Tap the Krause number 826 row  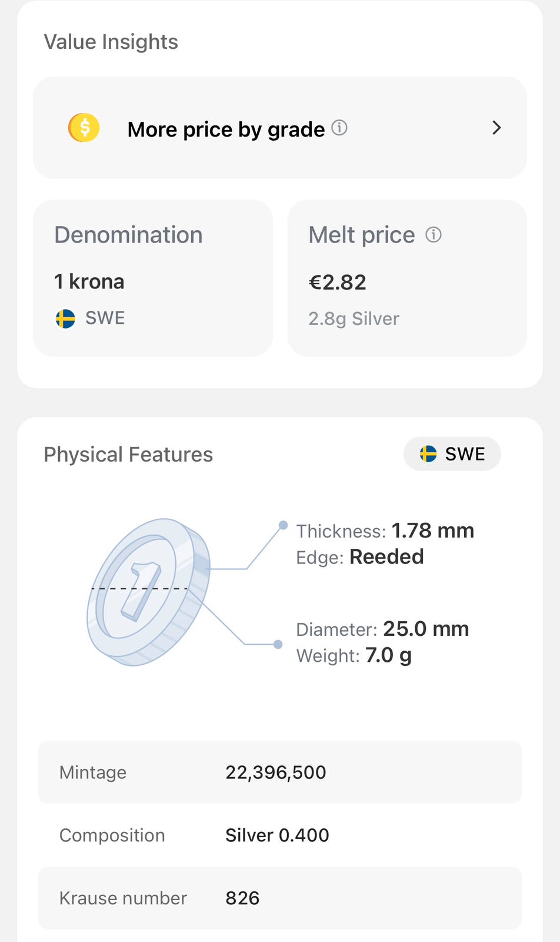pos(280,898)
